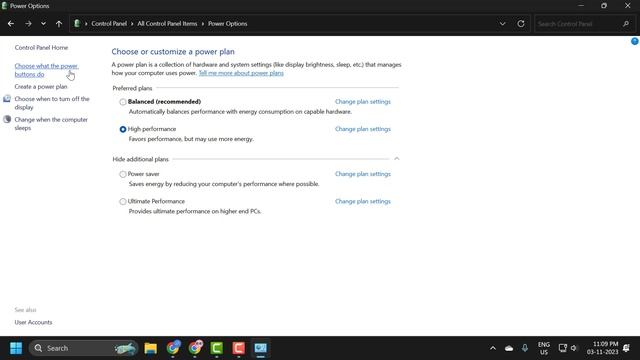The width and height of the screenshot is (640, 360).
Task: Click the address bar Power Options icon
Action: click(x=77, y=24)
